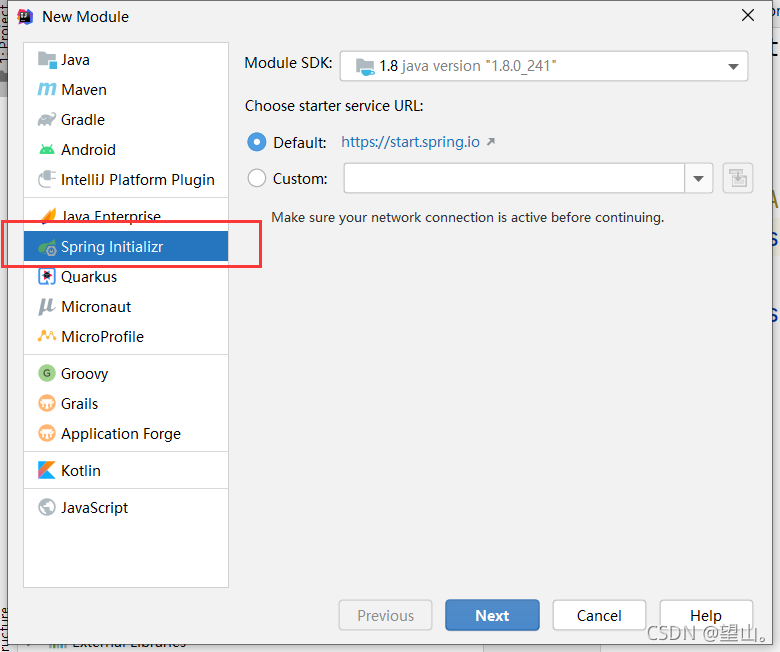Choose the Groovy entry
The height and width of the screenshot is (652, 780).
pos(126,373)
